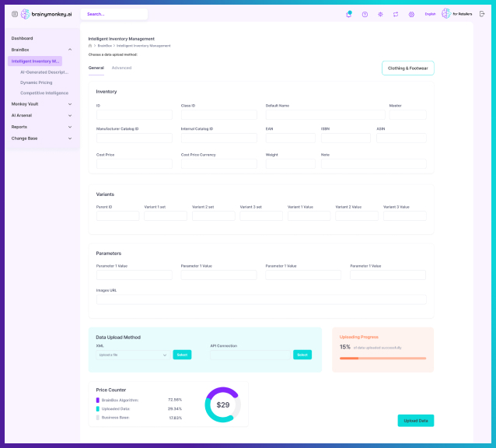Click the help question mark icon
Screen dimensions: 496x448
(x=365, y=14)
